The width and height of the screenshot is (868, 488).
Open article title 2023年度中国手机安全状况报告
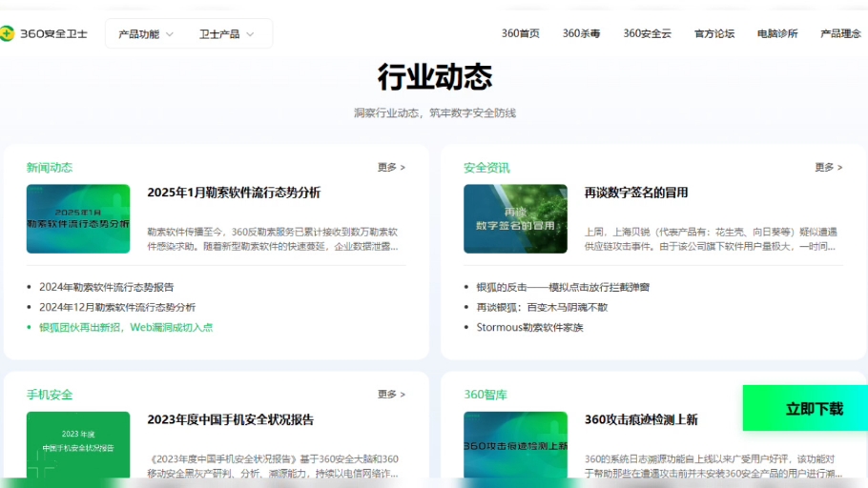pyautogui.click(x=230, y=419)
